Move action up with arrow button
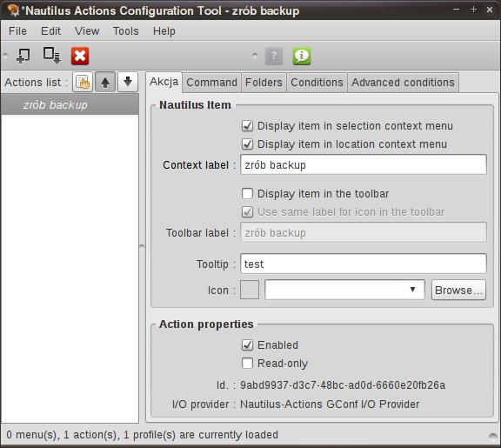 [x=105, y=82]
